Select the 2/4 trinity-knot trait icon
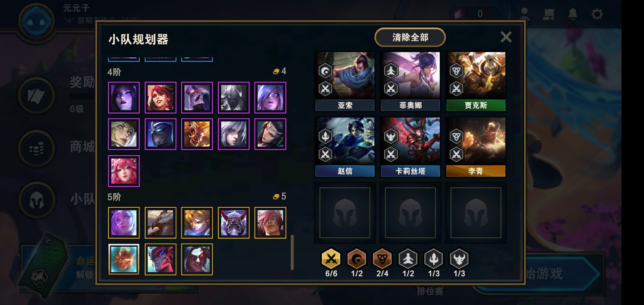The width and height of the screenshot is (644, 305). click(382, 259)
